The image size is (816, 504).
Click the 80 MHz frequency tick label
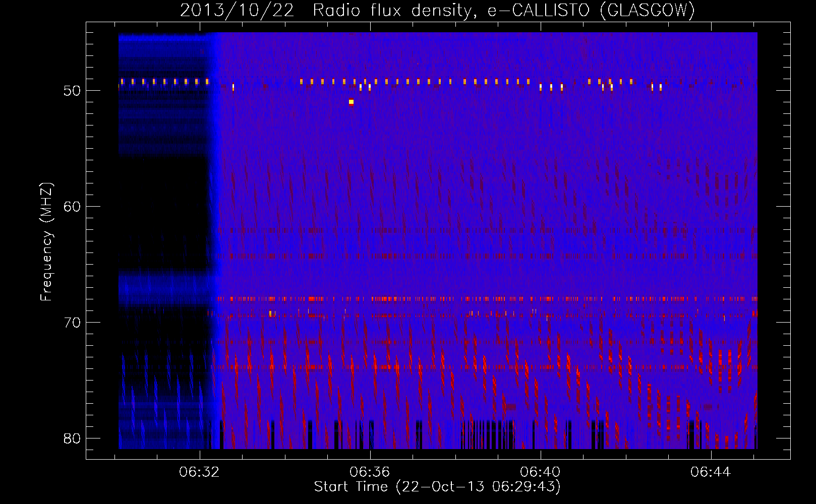click(x=73, y=438)
